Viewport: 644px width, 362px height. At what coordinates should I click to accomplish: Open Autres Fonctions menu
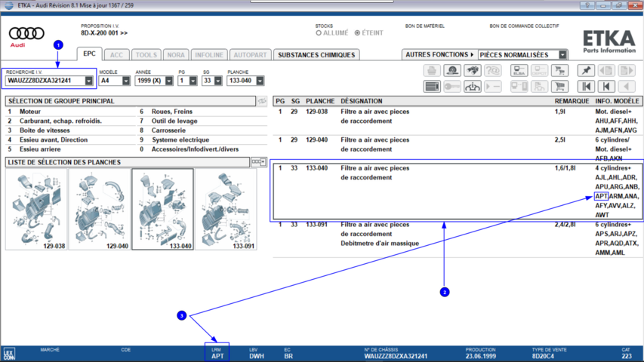[439, 54]
